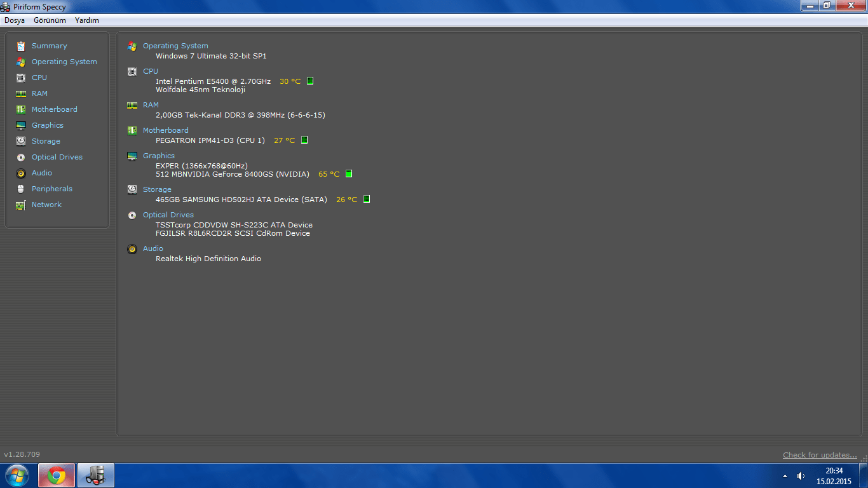The width and height of the screenshot is (868, 488).
Task: Click the volume speaker icon in system tray
Action: (x=801, y=476)
